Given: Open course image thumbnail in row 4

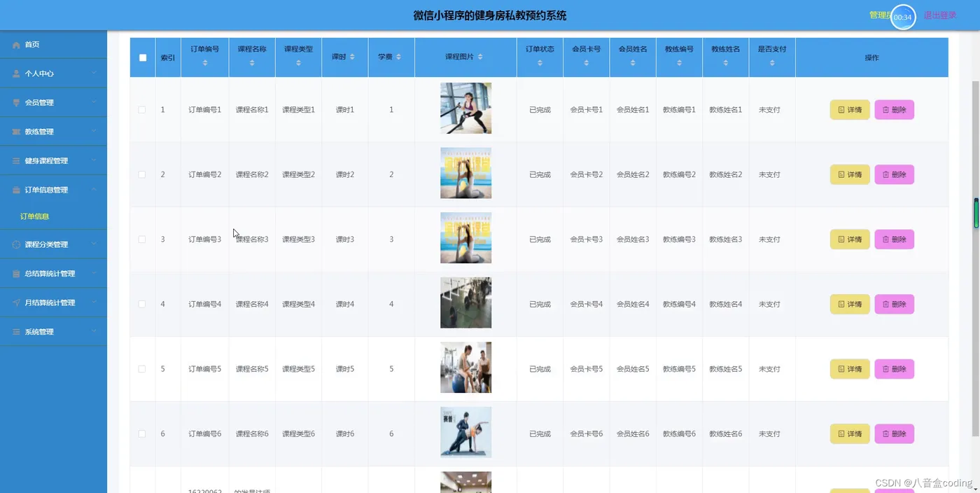Looking at the screenshot, I should pos(465,303).
